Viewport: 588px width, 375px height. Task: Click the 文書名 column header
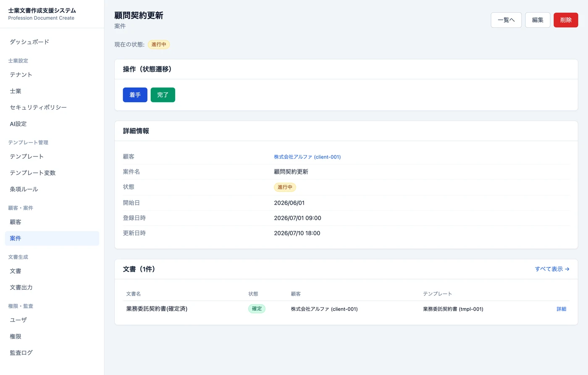134,294
